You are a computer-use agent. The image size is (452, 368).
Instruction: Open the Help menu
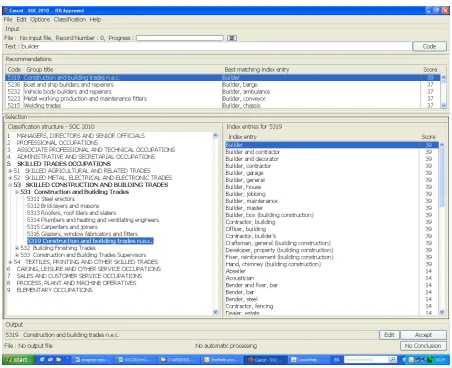point(95,19)
